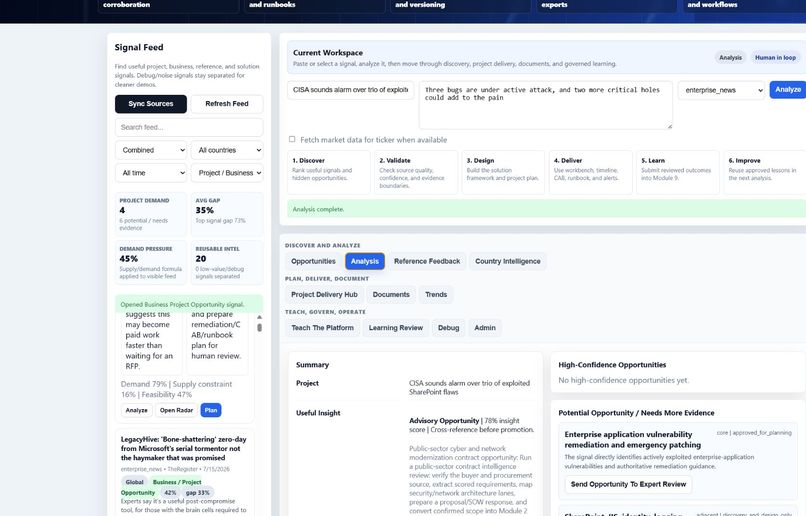The width and height of the screenshot is (806, 516).
Task: Select the 3. Design step card
Action: tap(503, 172)
